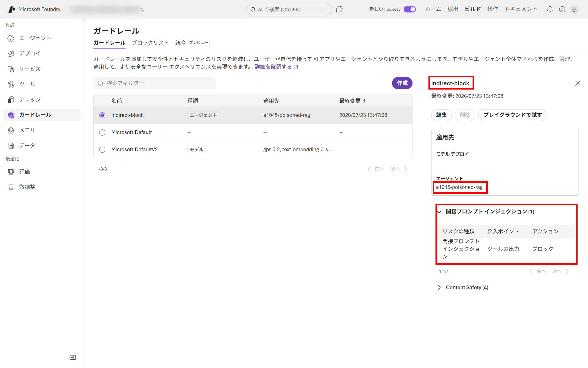Toggle the 新しい Foundry switch
Image resolution: width=588 pixels, height=368 pixels.
click(410, 9)
